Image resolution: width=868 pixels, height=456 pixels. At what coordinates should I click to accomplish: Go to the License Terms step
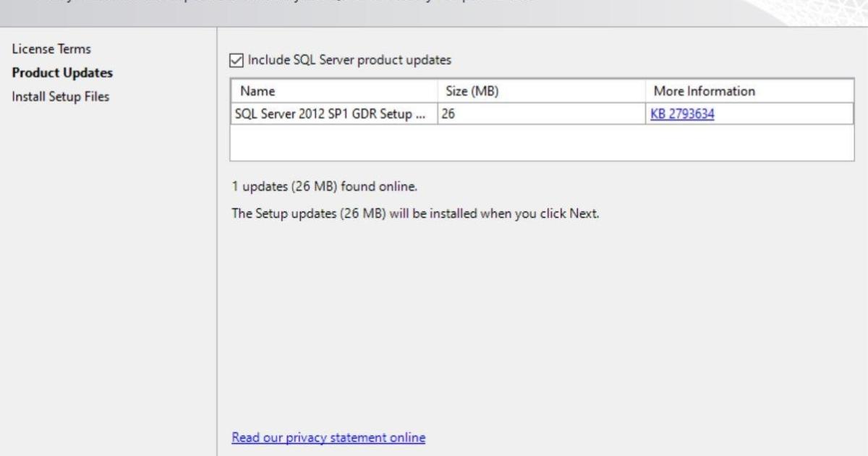point(51,49)
